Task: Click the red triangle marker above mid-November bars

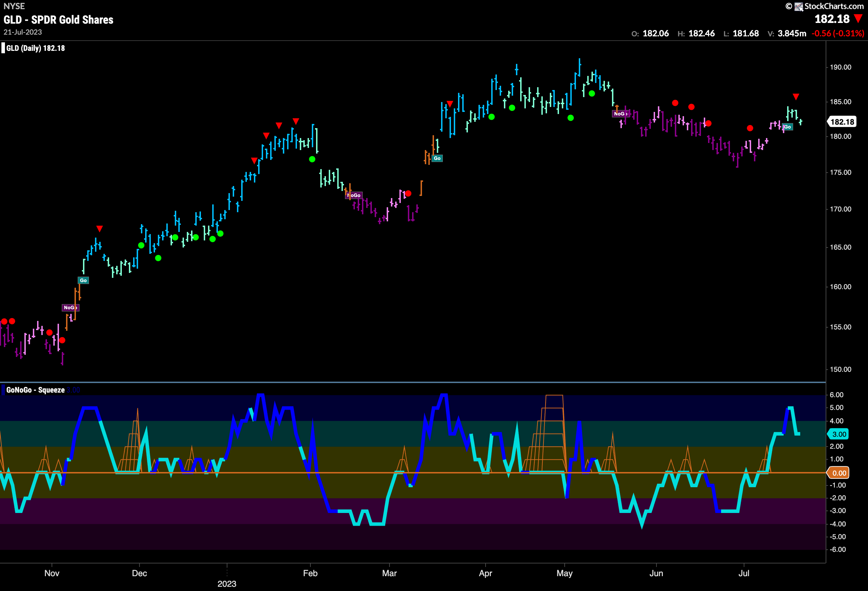Action: pyautogui.click(x=99, y=228)
